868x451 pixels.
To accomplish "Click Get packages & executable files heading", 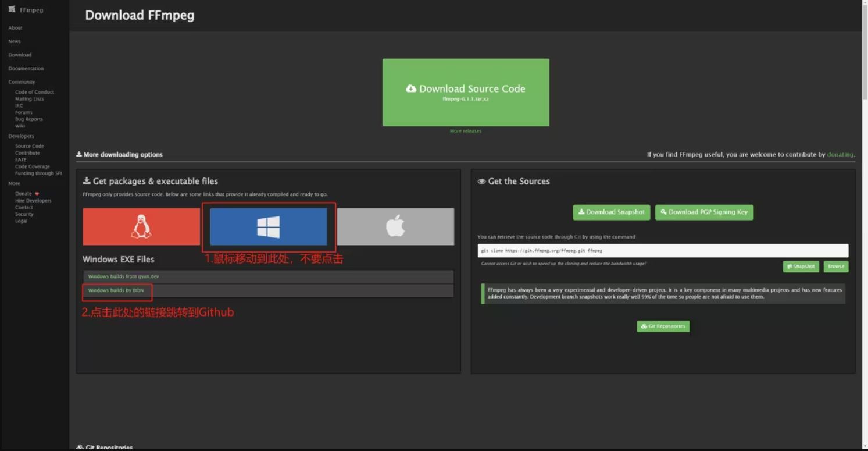I will pyautogui.click(x=151, y=182).
